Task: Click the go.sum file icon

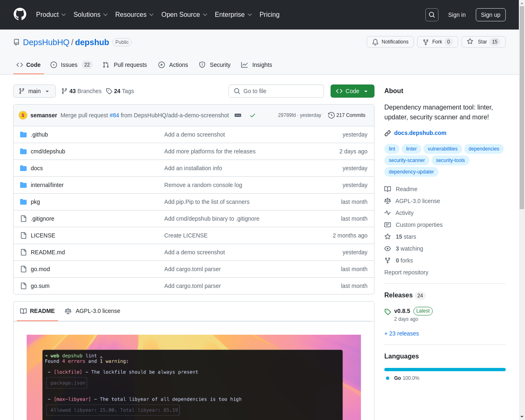Action: click(x=23, y=286)
